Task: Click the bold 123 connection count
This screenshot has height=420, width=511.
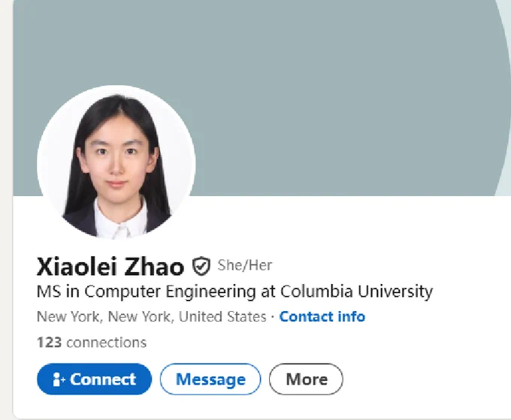Action: pos(49,343)
